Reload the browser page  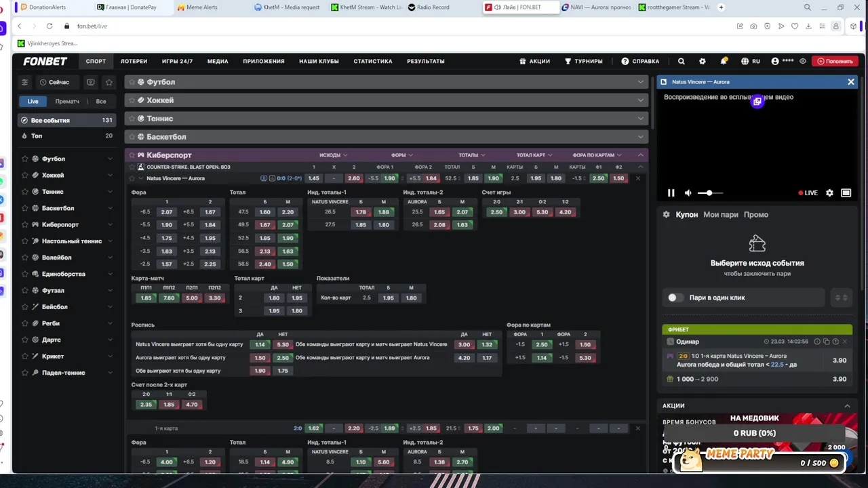pos(50,26)
